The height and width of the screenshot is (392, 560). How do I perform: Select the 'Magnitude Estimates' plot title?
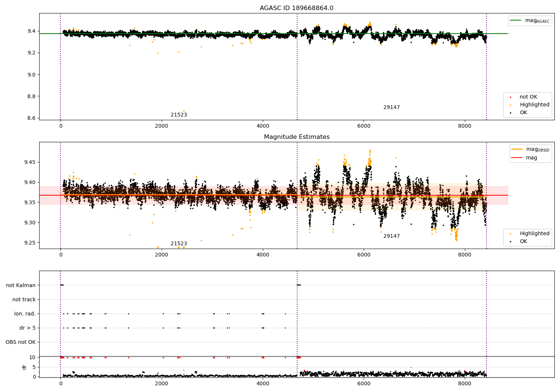pos(296,137)
